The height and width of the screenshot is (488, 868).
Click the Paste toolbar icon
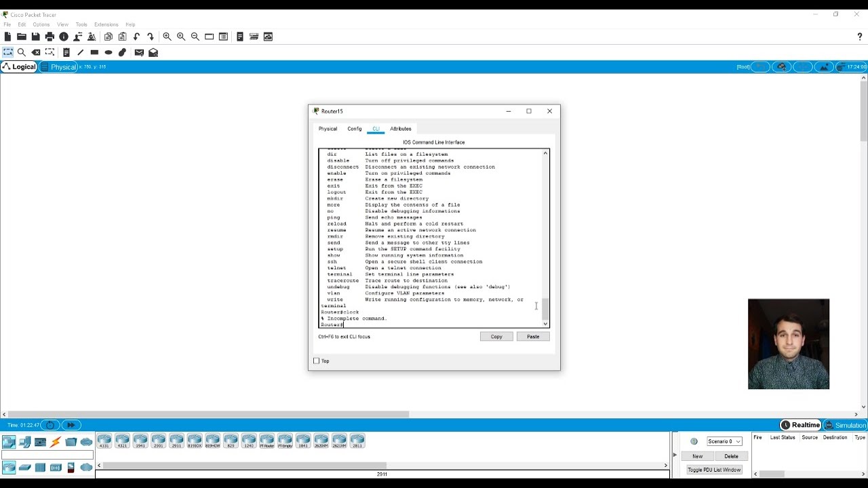123,37
